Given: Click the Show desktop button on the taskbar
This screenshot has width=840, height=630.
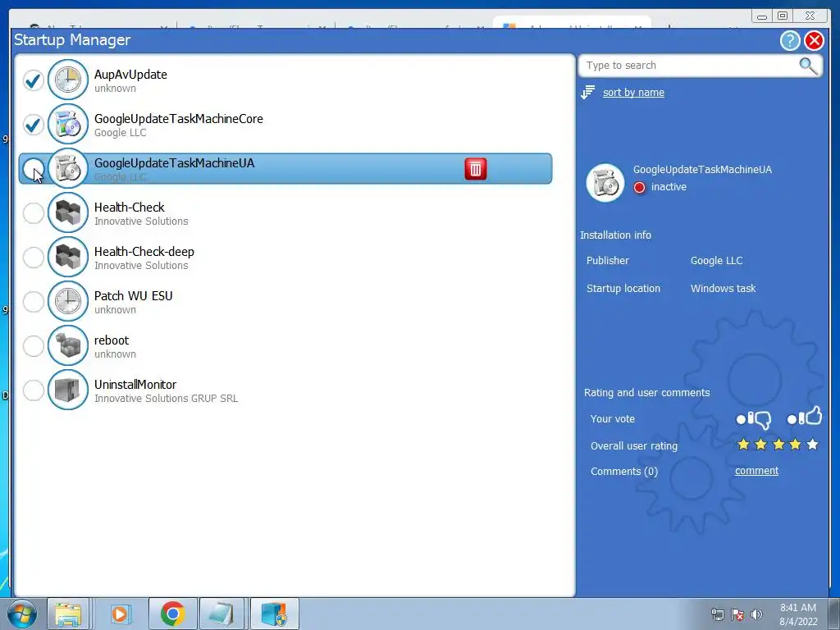Looking at the screenshot, I should [834, 614].
